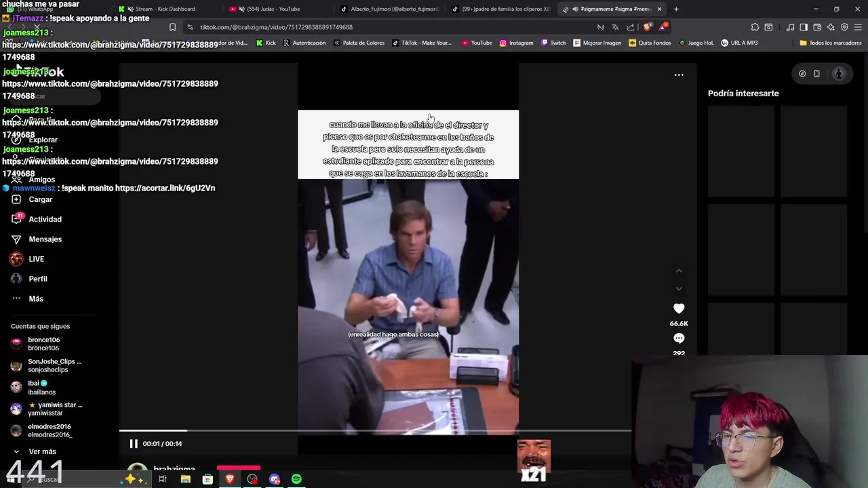The width and height of the screenshot is (868, 488).
Task: Open the music note playlist icon
Action: (x=790, y=27)
